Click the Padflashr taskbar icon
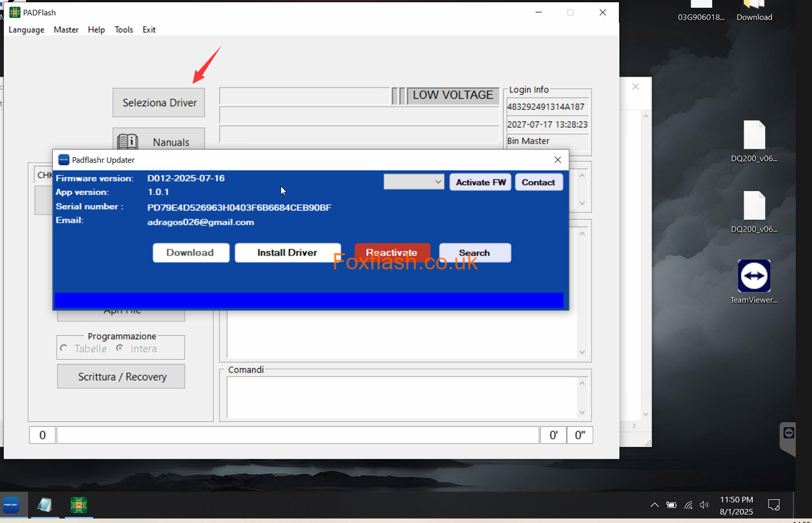The image size is (812, 523). (11, 505)
